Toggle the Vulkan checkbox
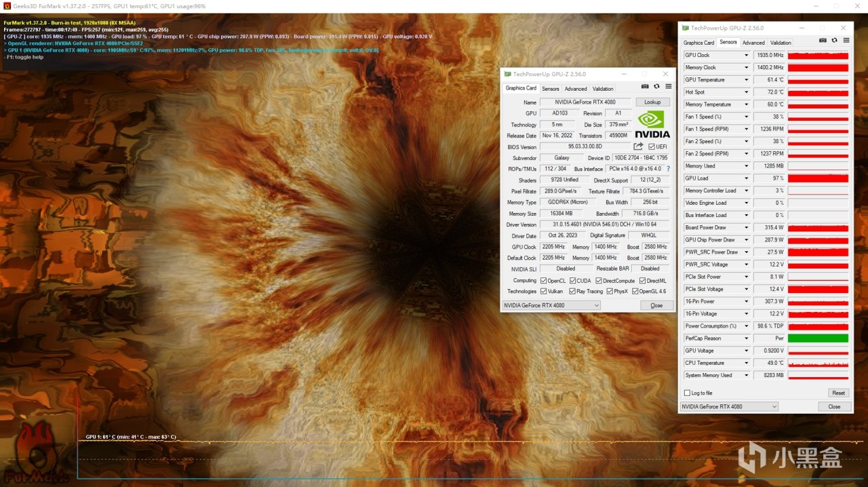 544,291
